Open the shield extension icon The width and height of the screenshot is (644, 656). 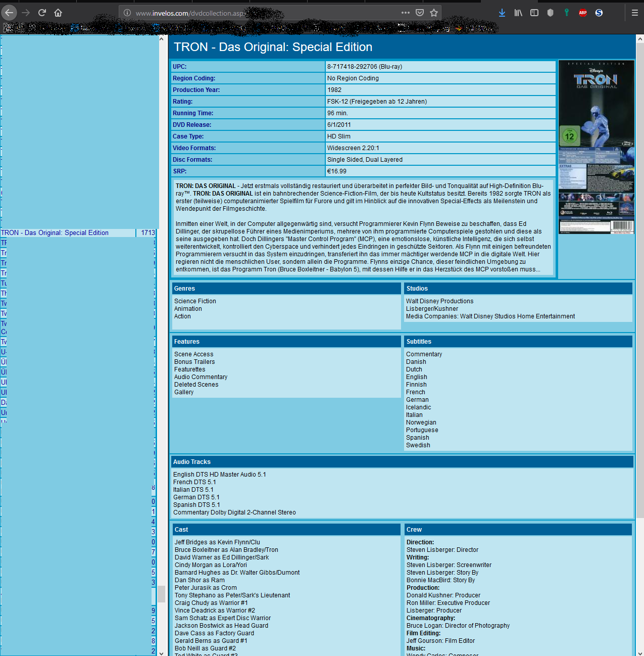point(551,13)
